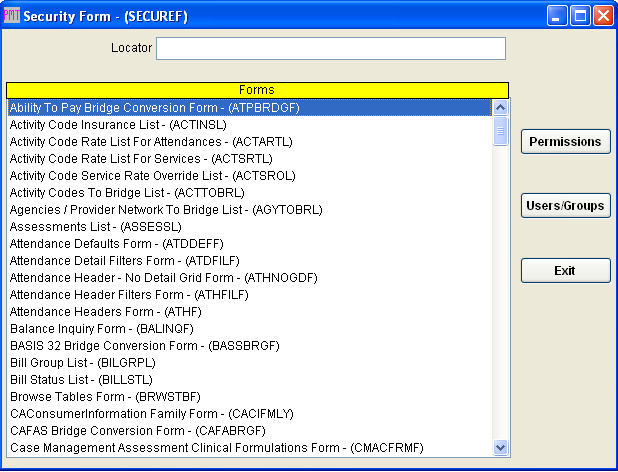Image resolution: width=618 pixels, height=472 pixels.
Task: Click the yellow Forms column header
Action: pos(257,89)
